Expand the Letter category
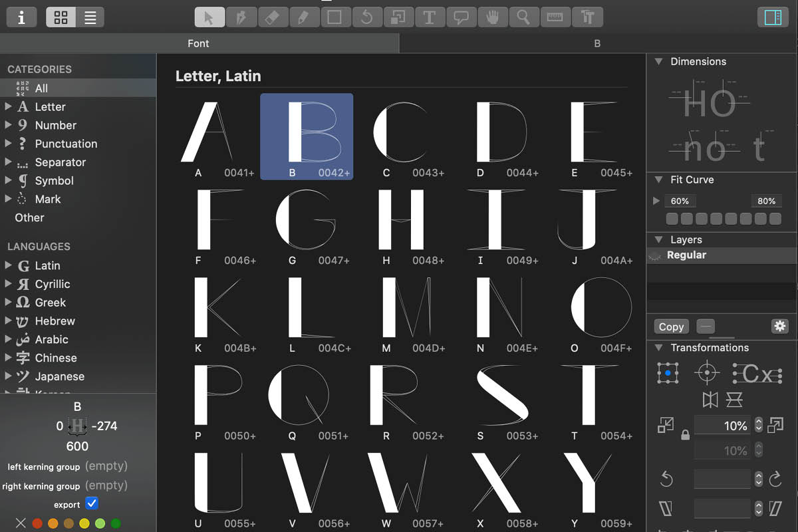Viewport: 798px width, 532px height. click(8, 106)
